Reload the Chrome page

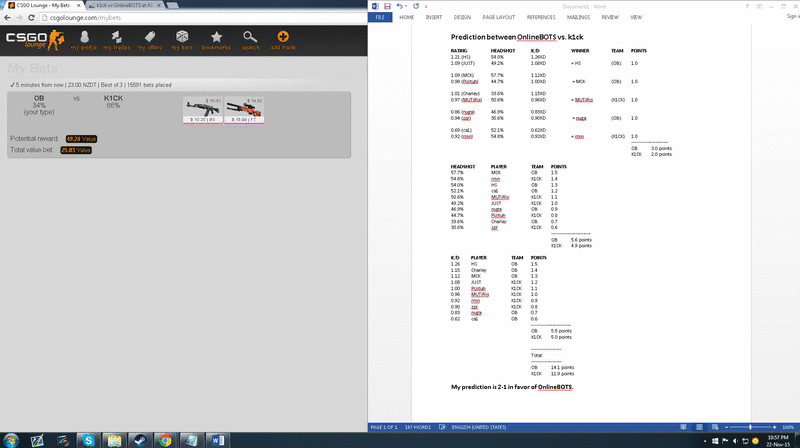click(31, 17)
